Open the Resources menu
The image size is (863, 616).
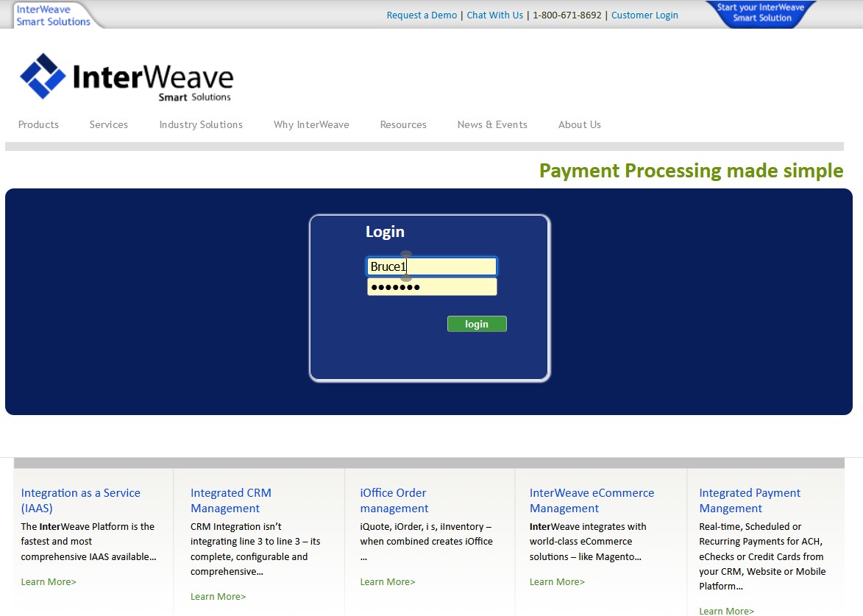(403, 124)
